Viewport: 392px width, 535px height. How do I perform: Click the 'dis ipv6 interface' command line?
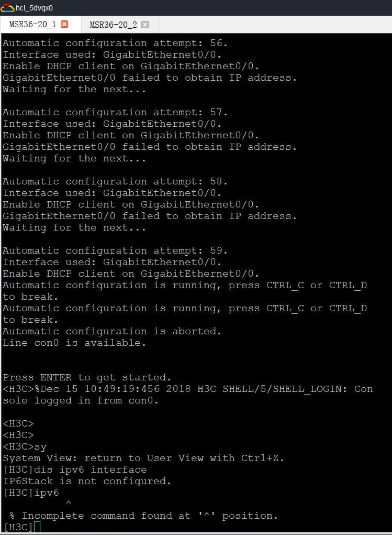coord(75,470)
